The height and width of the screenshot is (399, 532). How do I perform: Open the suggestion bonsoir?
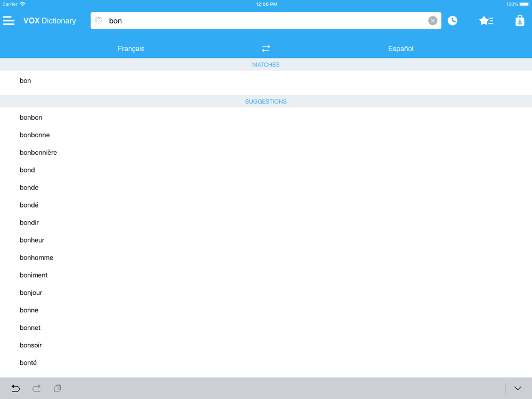(x=266, y=345)
